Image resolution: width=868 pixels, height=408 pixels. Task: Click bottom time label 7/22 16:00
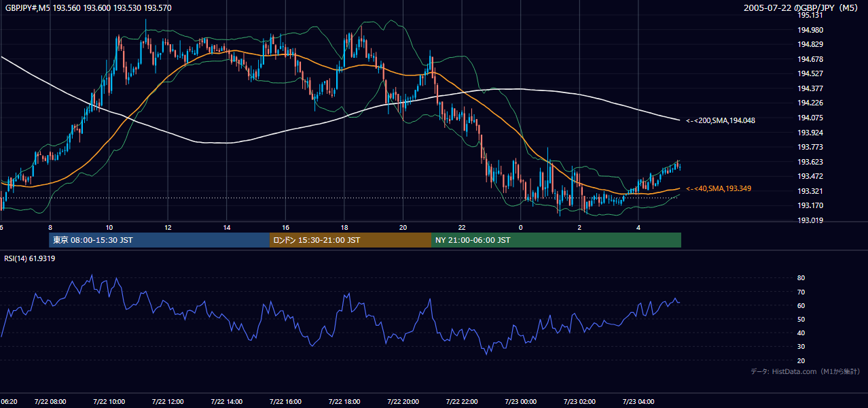[285, 401]
